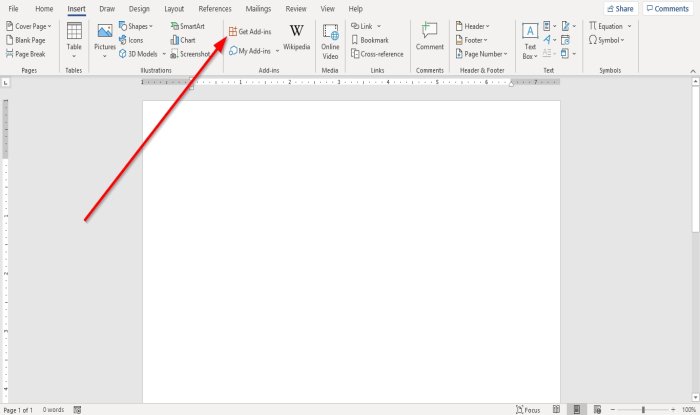
Task: Switch to the View tab
Action: 328,8
